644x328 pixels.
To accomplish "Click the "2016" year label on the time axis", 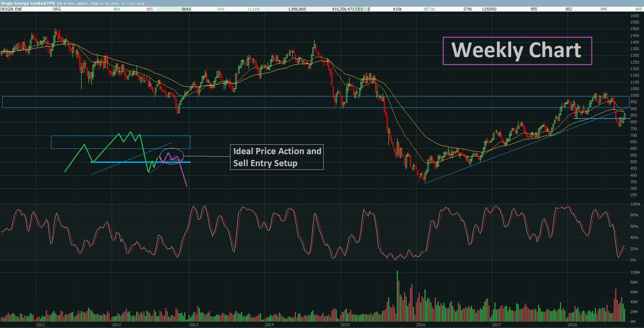I will click(421, 325).
